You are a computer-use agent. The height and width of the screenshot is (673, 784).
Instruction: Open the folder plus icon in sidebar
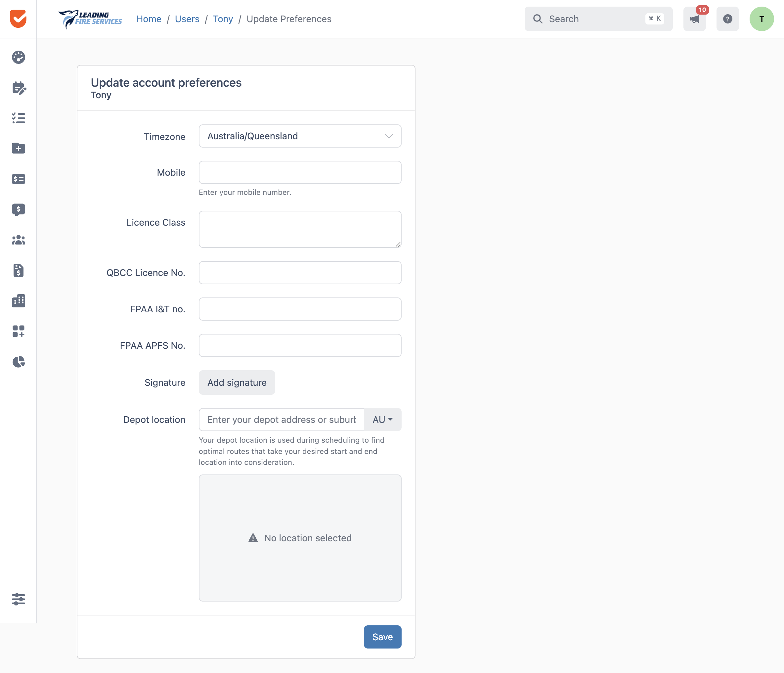[18, 148]
